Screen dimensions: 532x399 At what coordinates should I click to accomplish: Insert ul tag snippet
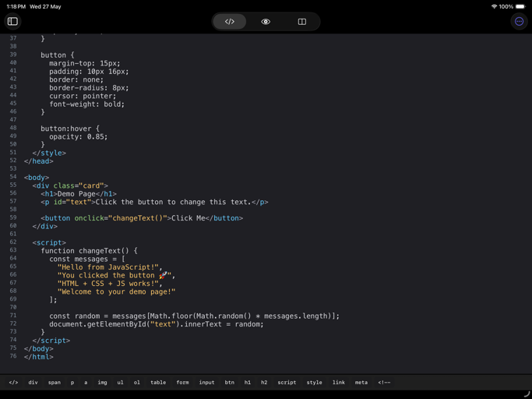[121, 383]
